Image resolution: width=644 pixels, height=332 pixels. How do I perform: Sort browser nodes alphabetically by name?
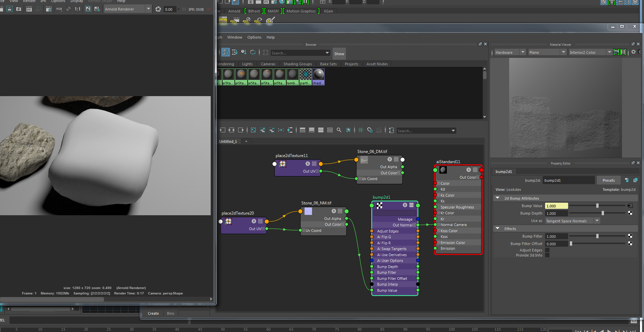[226, 52]
